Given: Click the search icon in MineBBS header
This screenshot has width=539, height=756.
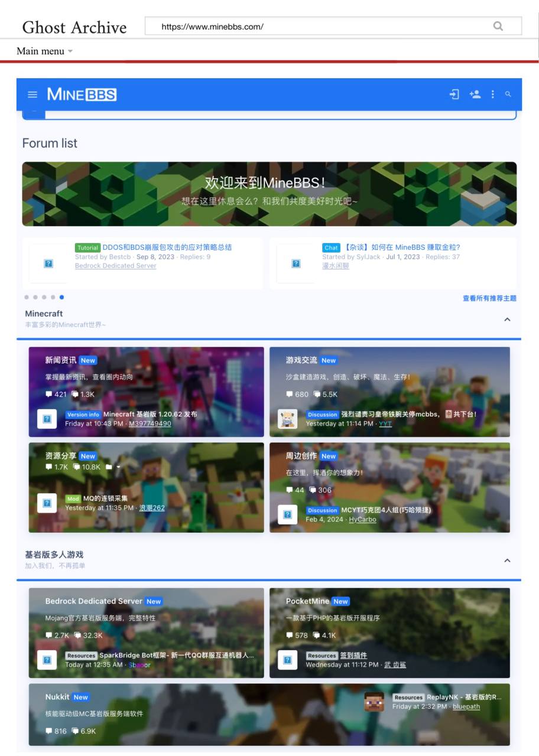Looking at the screenshot, I should tap(508, 94).
